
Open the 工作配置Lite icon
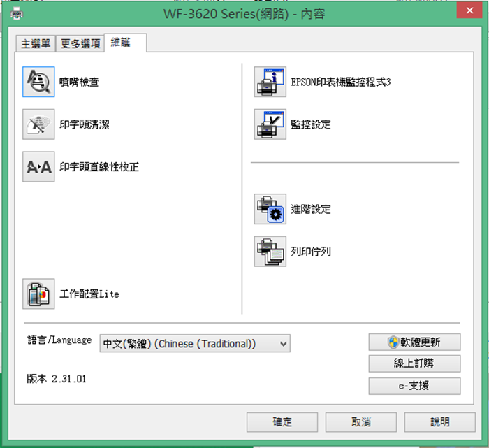(x=38, y=294)
